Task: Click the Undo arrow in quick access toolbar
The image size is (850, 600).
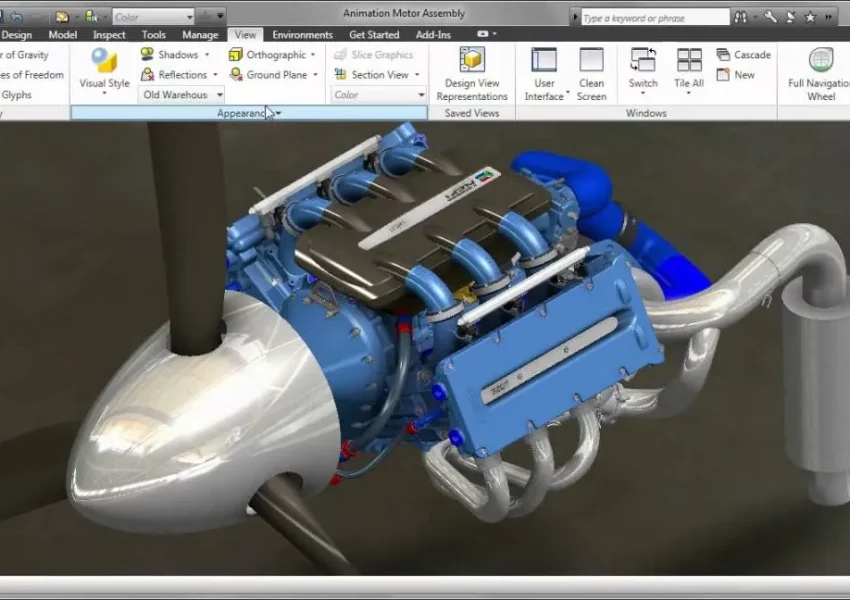Action: coord(17,17)
